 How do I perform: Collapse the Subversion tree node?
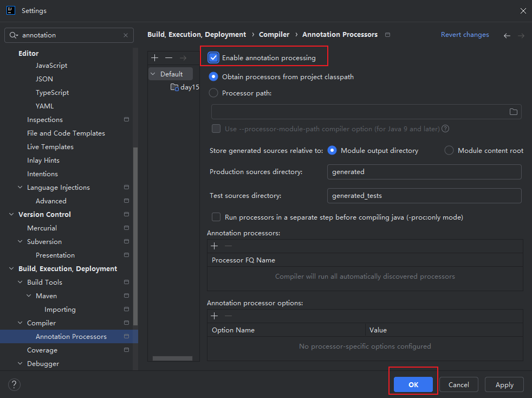coord(20,241)
